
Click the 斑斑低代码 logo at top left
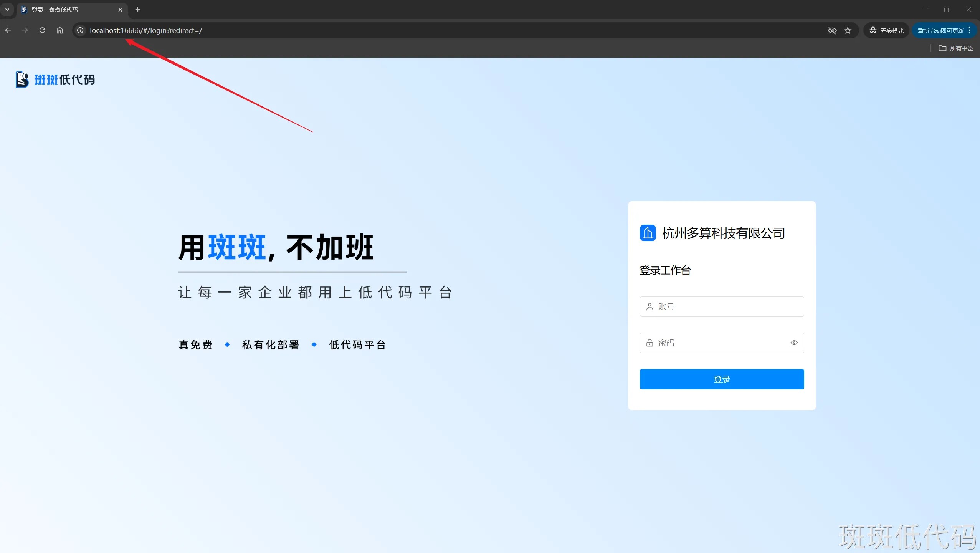click(x=55, y=79)
